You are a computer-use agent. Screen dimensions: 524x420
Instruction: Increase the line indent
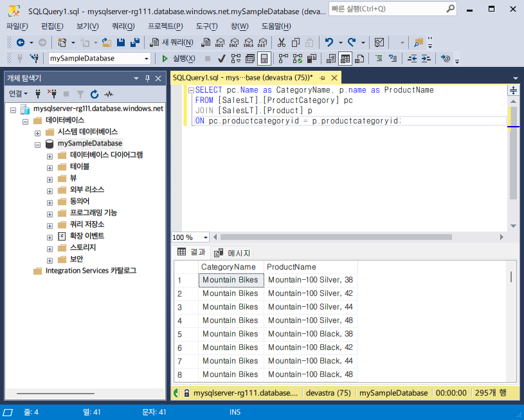(x=426, y=59)
